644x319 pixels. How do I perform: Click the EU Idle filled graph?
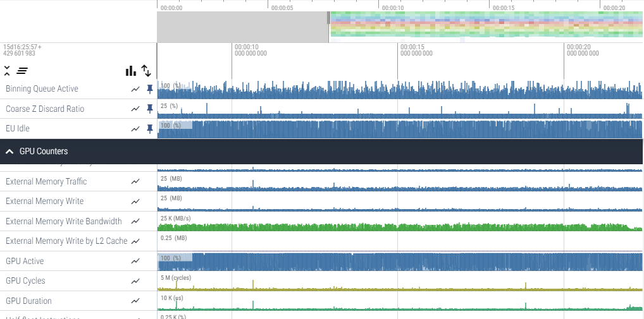(400, 129)
